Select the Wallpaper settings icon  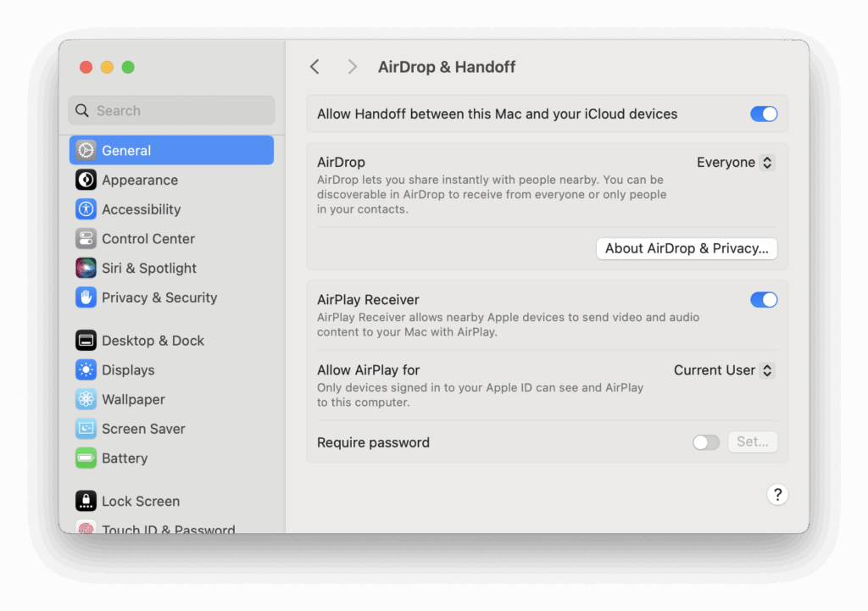86,399
